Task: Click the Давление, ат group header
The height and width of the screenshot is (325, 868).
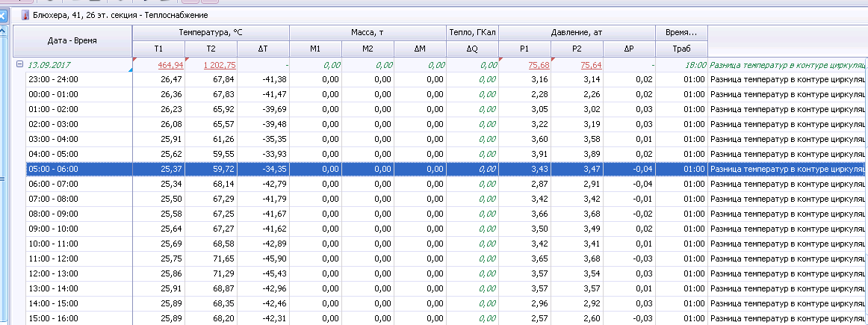Action: pos(577,33)
